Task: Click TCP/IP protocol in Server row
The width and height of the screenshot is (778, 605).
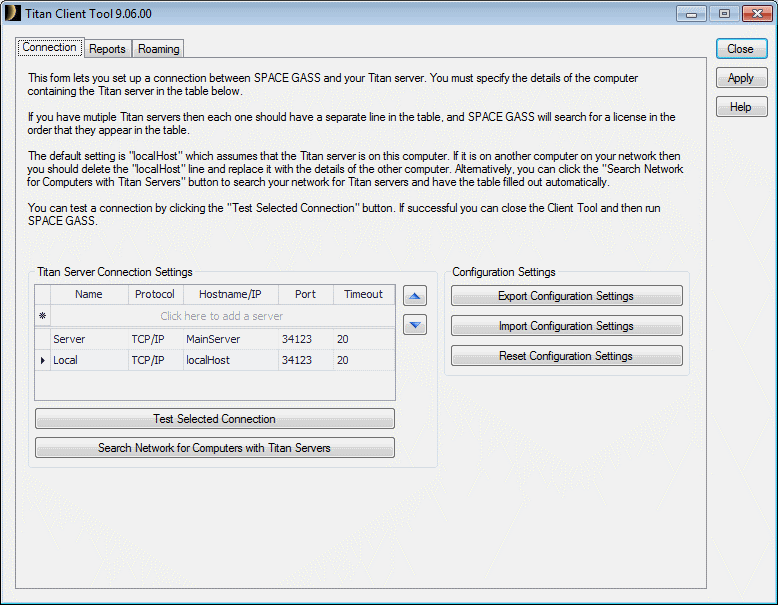Action: [x=156, y=339]
